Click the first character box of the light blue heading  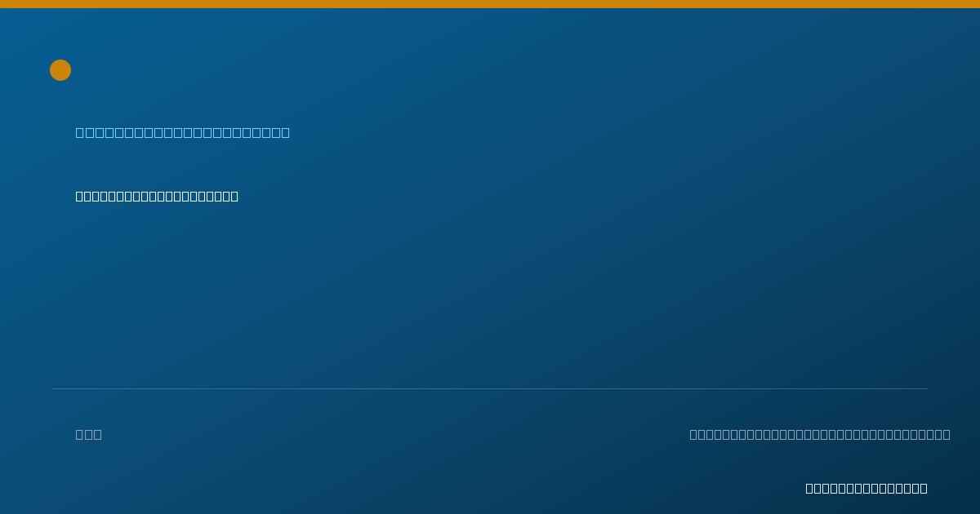tap(80, 132)
